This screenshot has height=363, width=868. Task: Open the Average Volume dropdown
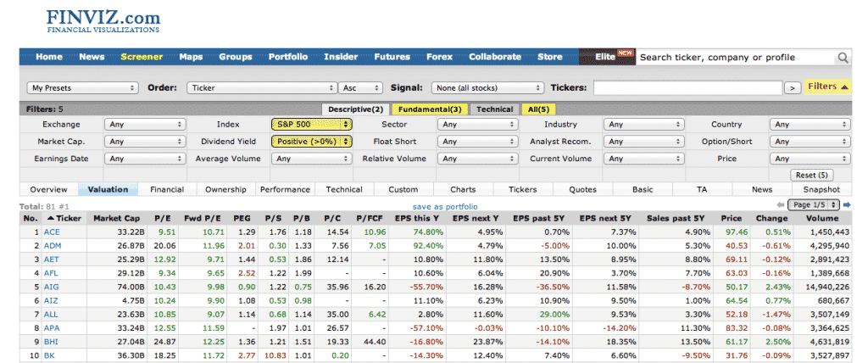click(x=312, y=159)
